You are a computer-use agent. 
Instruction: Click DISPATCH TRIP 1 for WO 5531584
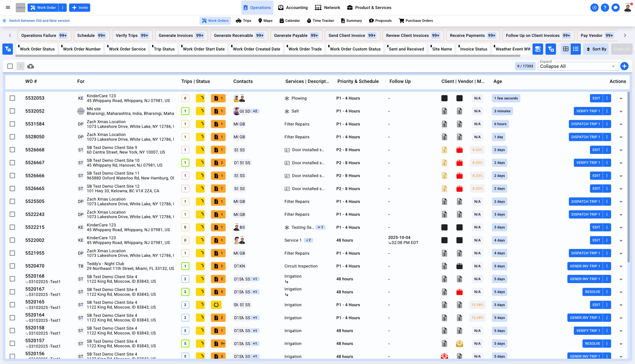pyautogui.click(x=585, y=124)
